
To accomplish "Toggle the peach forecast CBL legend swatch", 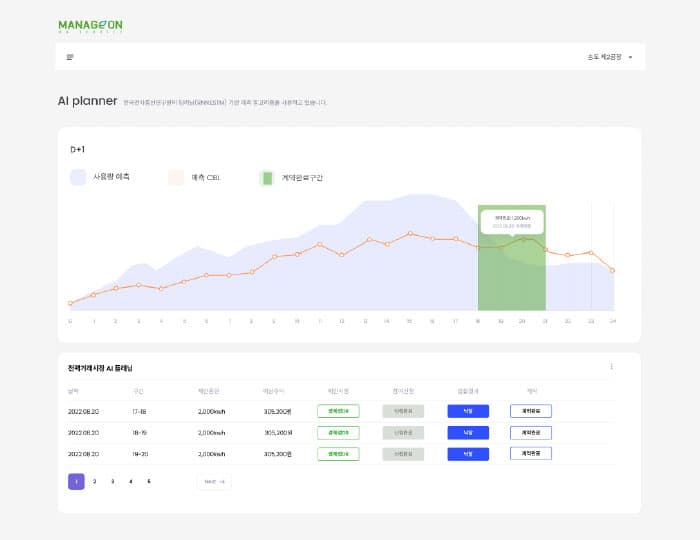I will tap(176, 177).
